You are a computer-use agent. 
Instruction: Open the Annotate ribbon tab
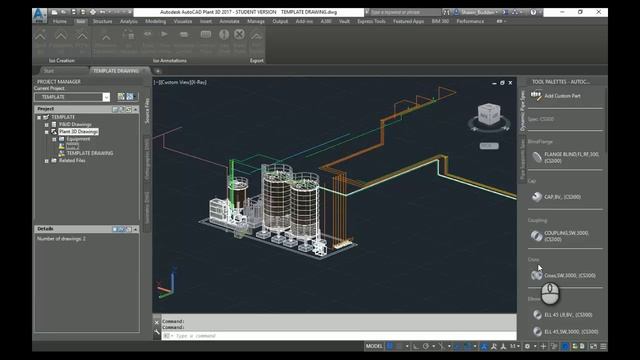coord(229,21)
